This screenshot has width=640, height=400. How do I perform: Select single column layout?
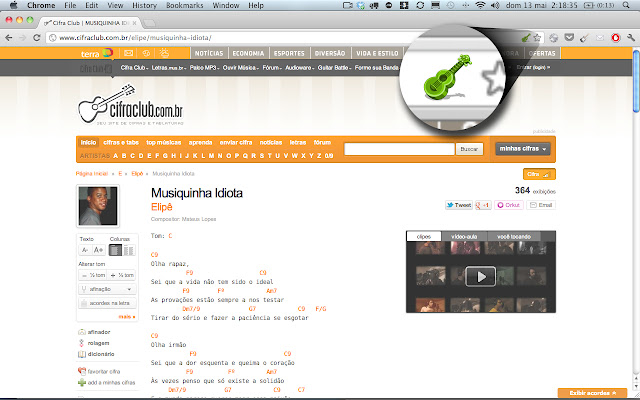[x=115, y=250]
